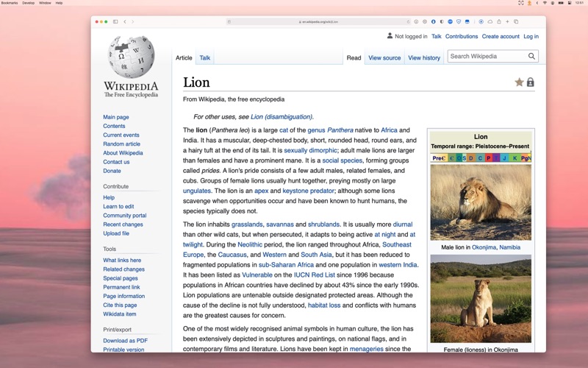Follow the habitat loss link
Screen dimensions: 588x368
[324, 305]
